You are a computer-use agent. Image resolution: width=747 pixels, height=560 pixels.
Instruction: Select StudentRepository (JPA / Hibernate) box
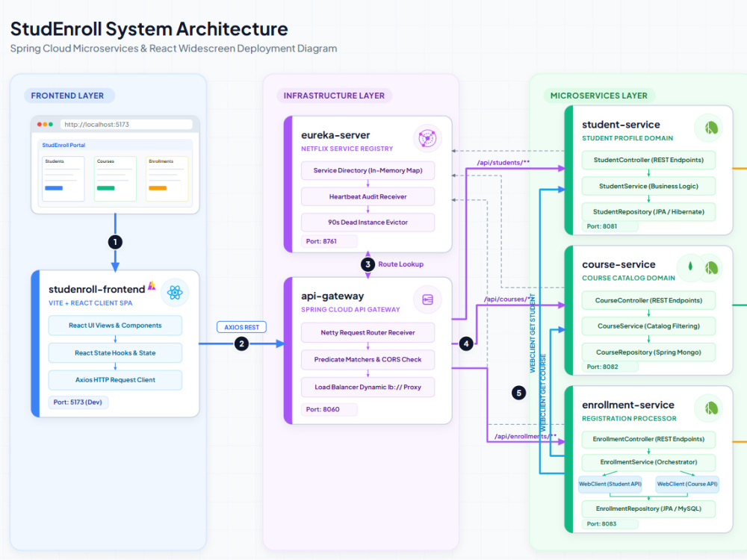[648, 212]
